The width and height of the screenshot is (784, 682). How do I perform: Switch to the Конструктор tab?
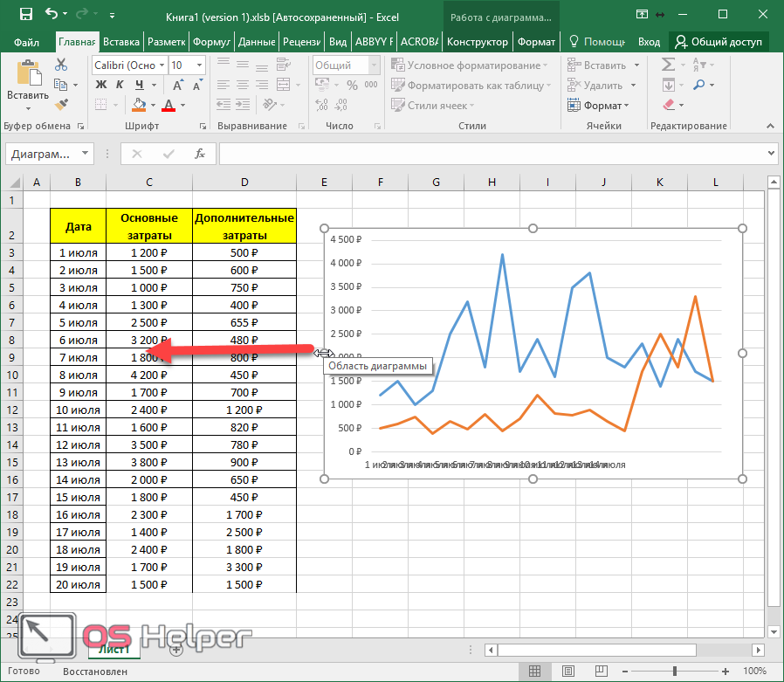(476, 42)
